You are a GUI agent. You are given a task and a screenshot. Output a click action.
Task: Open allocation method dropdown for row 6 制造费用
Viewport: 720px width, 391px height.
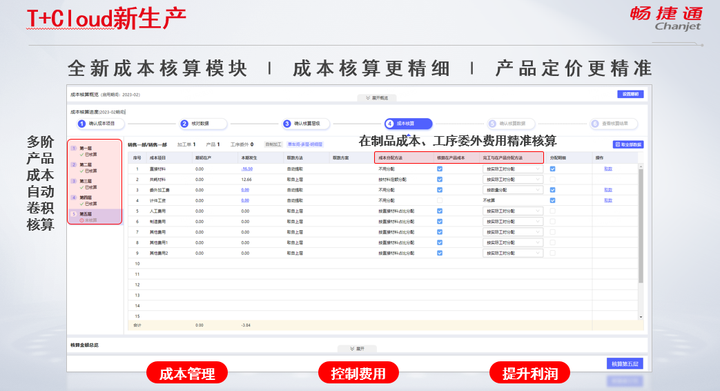(512, 222)
